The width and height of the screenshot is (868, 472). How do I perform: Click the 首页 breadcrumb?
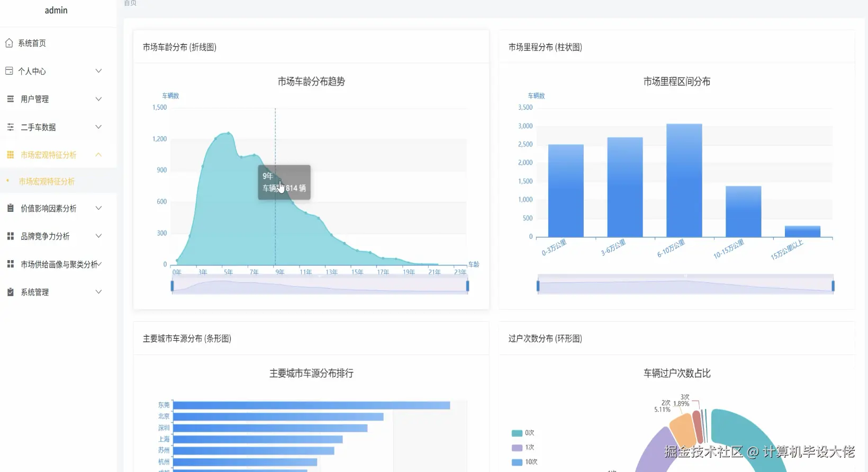point(130,3)
